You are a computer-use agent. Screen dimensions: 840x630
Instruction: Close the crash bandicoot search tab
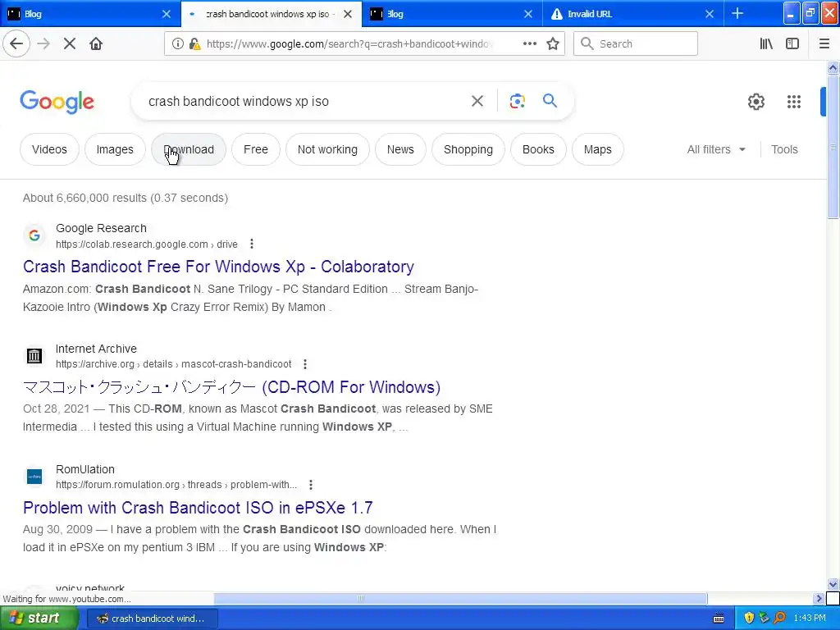348,14
